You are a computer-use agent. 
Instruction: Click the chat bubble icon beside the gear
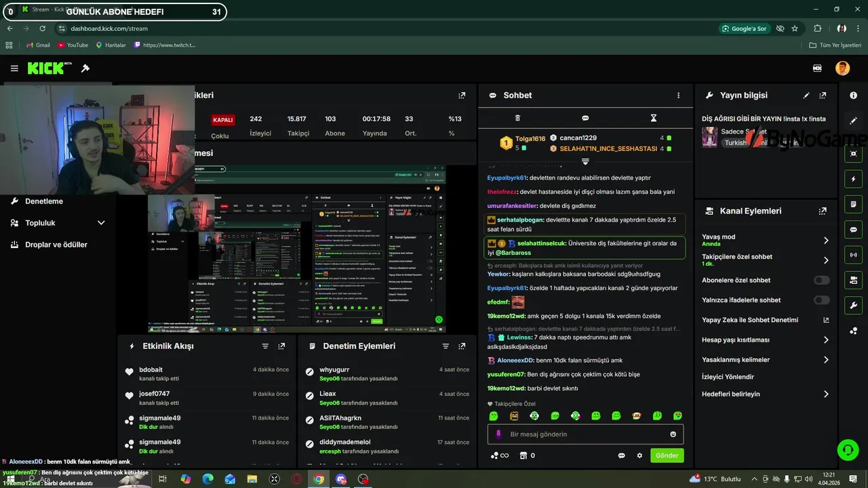click(x=621, y=455)
